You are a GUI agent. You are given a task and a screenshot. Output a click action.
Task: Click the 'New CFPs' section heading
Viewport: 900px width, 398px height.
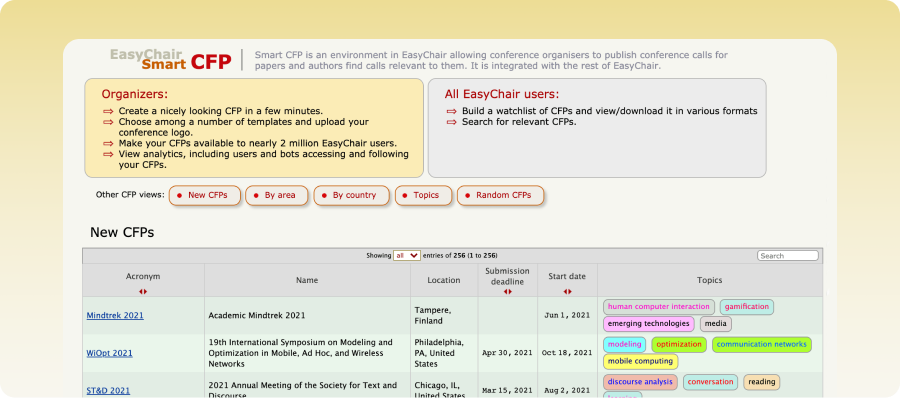(x=122, y=233)
